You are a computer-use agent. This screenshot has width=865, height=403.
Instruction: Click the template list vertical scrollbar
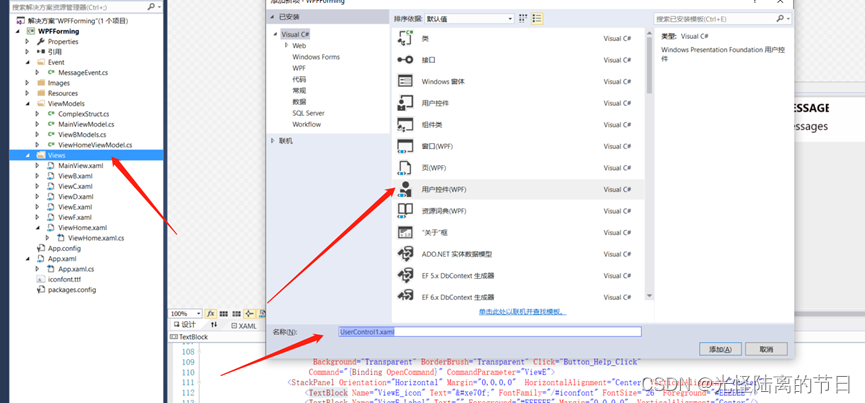[x=649, y=164]
